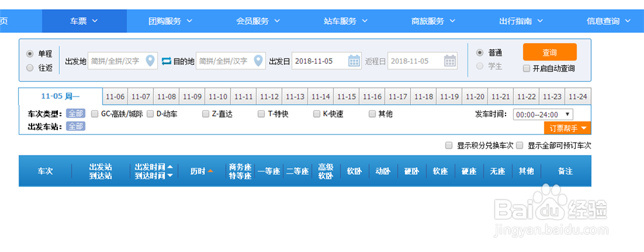This screenshot has height=252, width=644.
Task: Select 全部 for 车次类型
Action: click(75, 114)
